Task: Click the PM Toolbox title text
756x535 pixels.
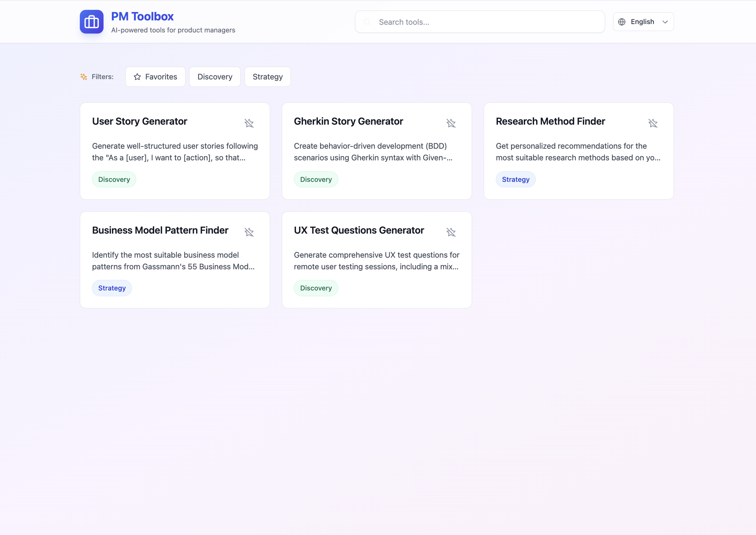Action: tap(142, 16)
